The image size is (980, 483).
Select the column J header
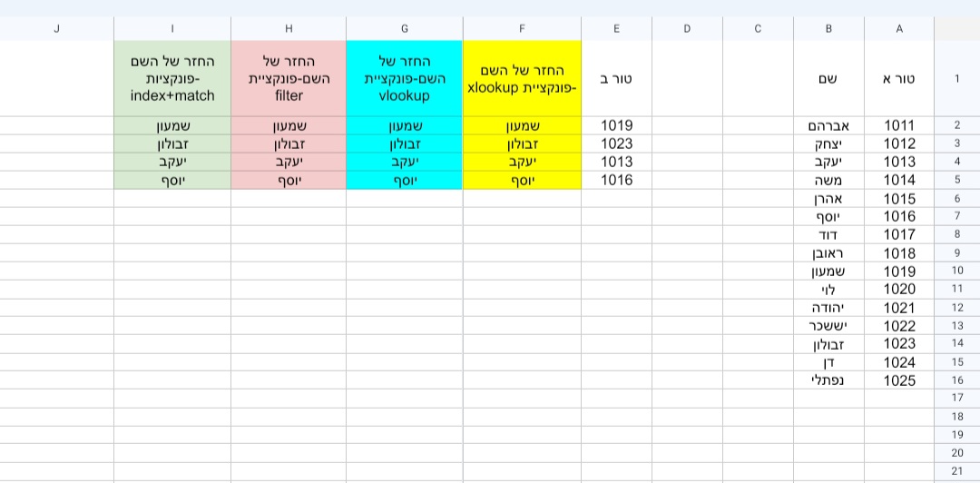click(x=56, y=28)
